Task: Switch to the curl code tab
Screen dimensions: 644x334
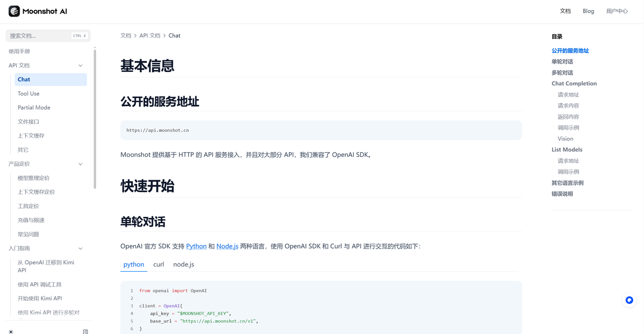Action: [x=158, y=264]
